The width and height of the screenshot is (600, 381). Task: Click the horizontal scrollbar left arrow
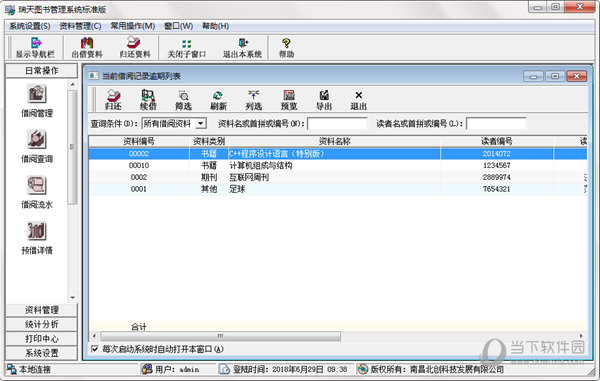(95, 336)
